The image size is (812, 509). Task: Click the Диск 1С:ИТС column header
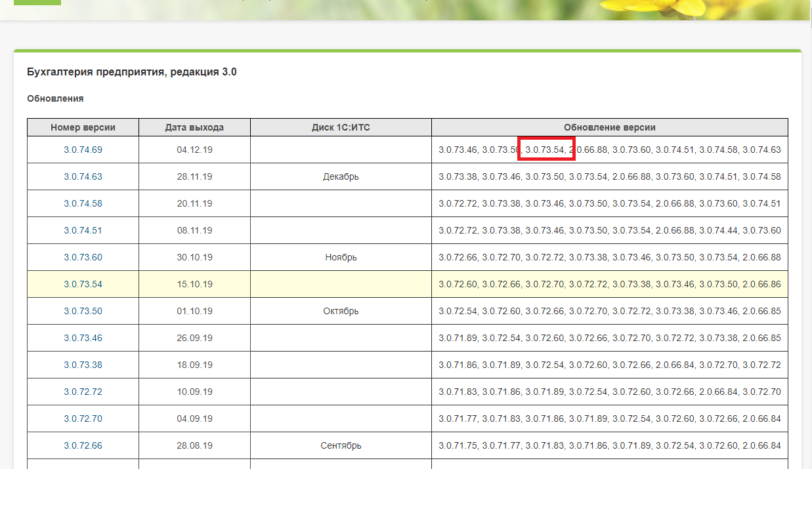click(341, 127)
